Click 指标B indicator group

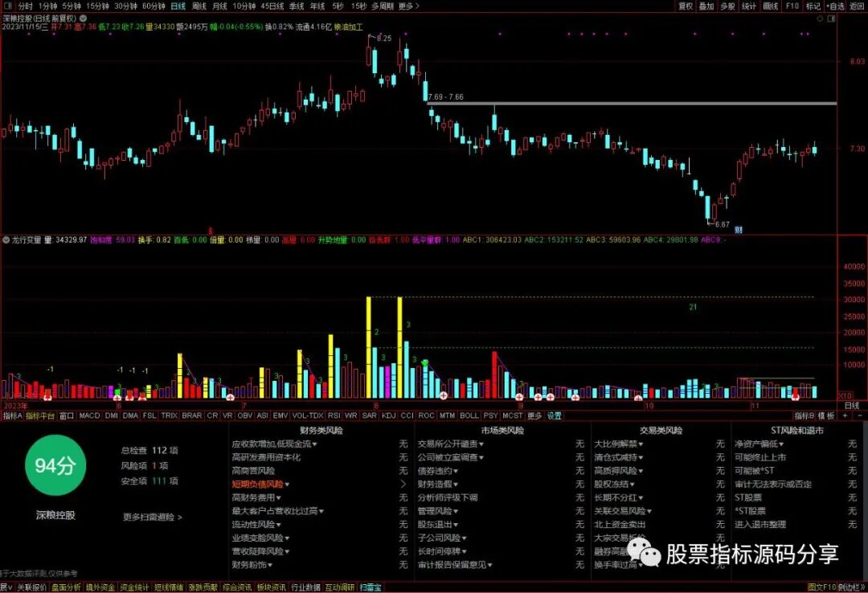pyautogui.click(x=804, y=415)
